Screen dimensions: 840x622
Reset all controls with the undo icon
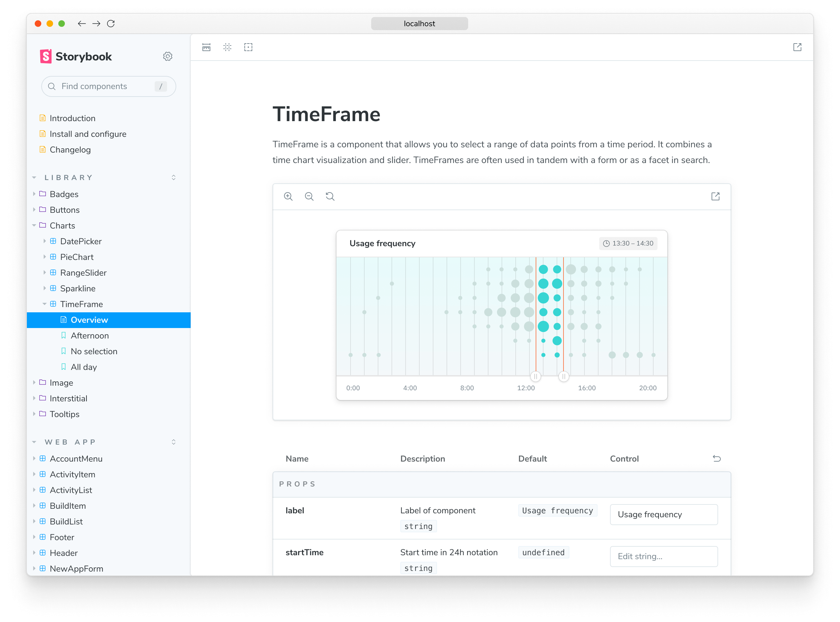pyautogui.click(x=717, y=459)
